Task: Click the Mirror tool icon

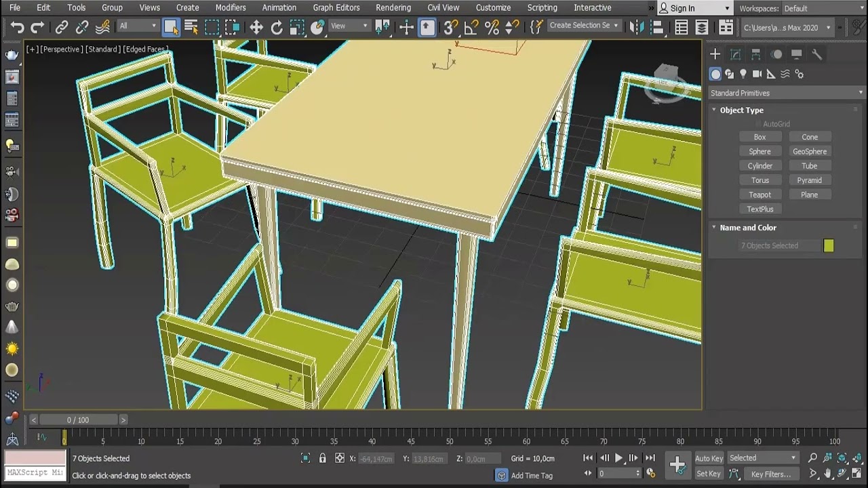Action: 636,27
